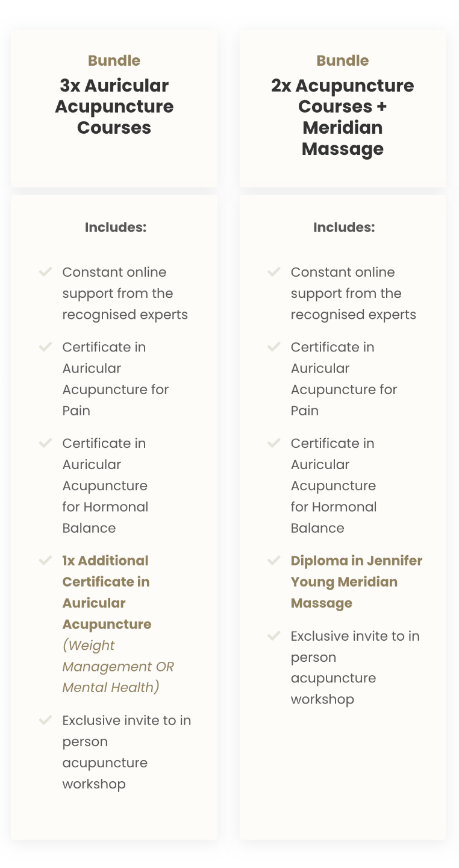459x868 pixels.
Task: Select the '3x Auricular Acupuncture Courses' heading
Action: click(x=114, y=107)
